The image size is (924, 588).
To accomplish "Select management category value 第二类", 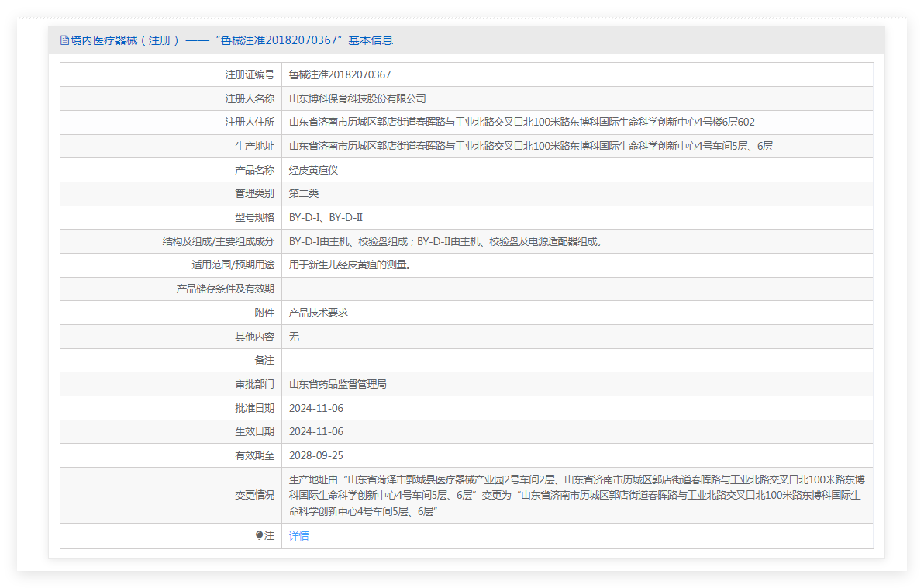I will pos(304,193).
